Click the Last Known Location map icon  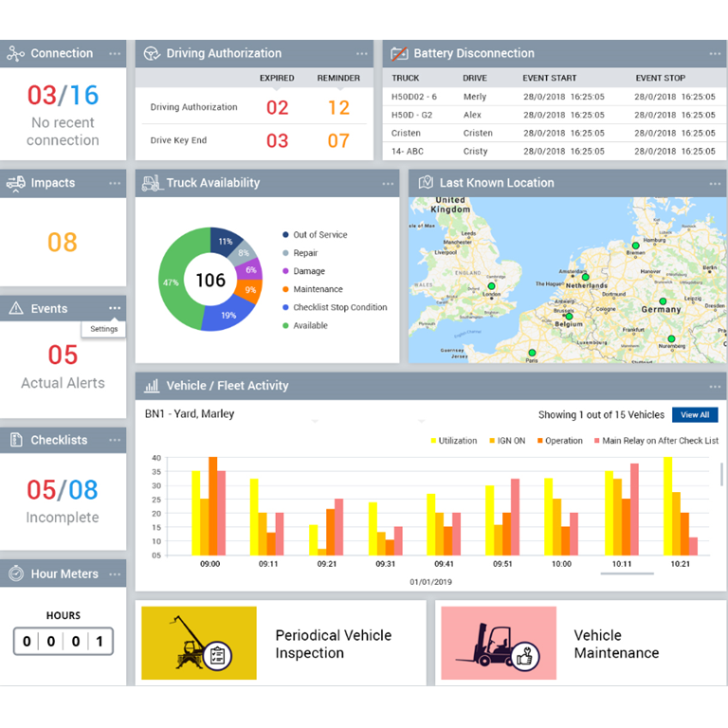point(426,183)
